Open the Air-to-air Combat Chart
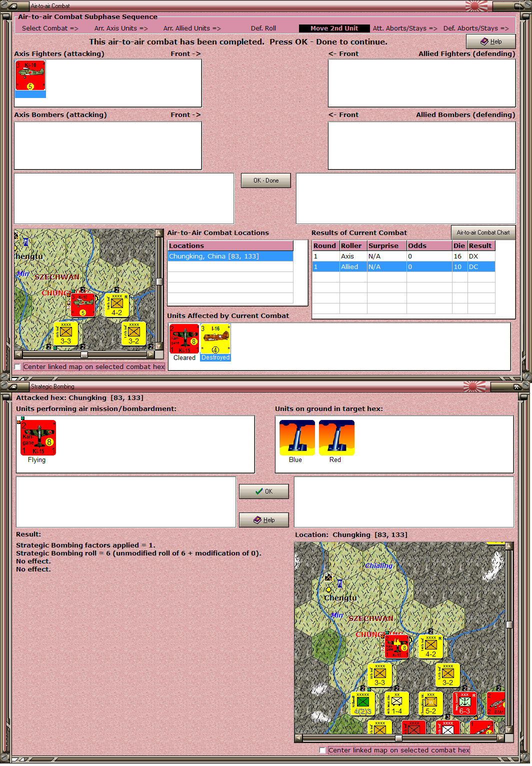 [483, 232]
